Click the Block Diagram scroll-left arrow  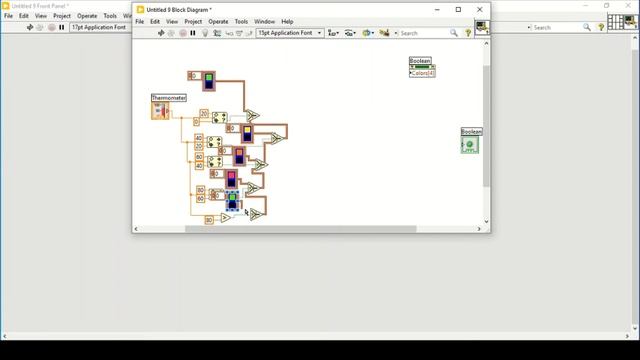136,229
